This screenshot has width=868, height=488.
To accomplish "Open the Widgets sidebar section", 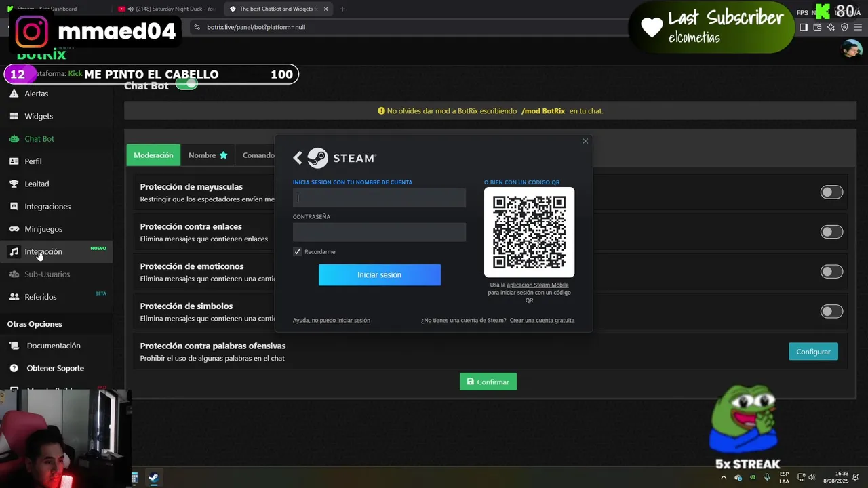I will (38, 116).
